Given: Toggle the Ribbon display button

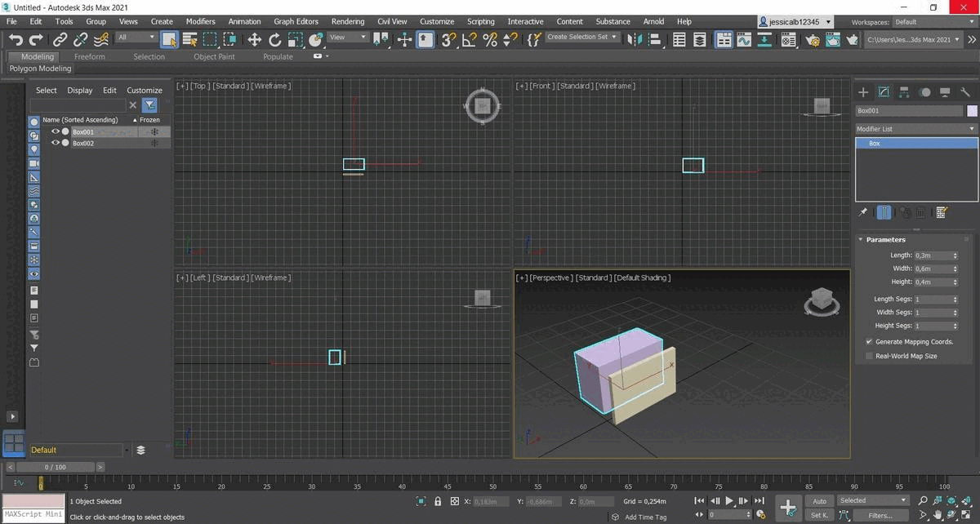Looking at the screenshot, I should pyautogui.click(x=724, y=38).
